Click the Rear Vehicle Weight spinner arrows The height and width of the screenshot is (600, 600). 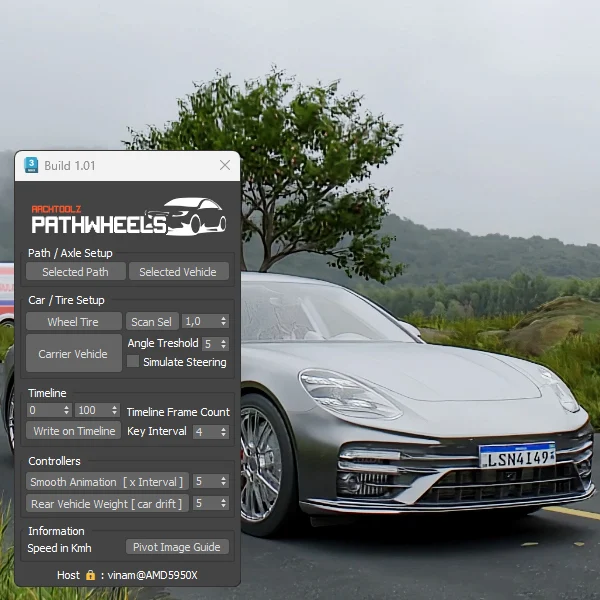pyautogui.click(x=224, y=503)
